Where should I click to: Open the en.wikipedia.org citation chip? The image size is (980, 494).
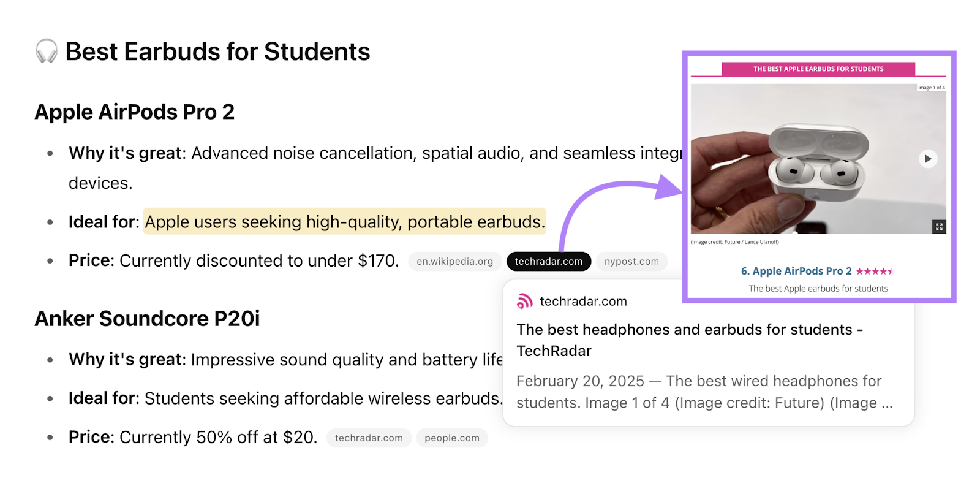(454, 261)
